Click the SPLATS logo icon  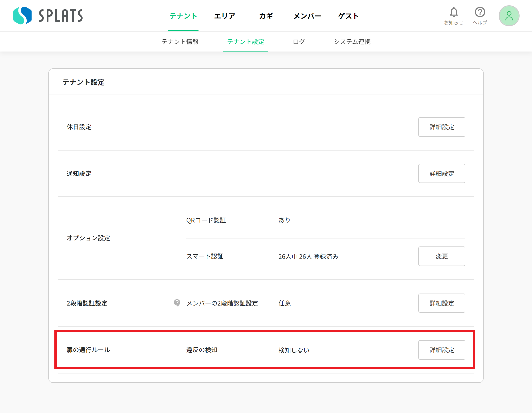(22, 16)
